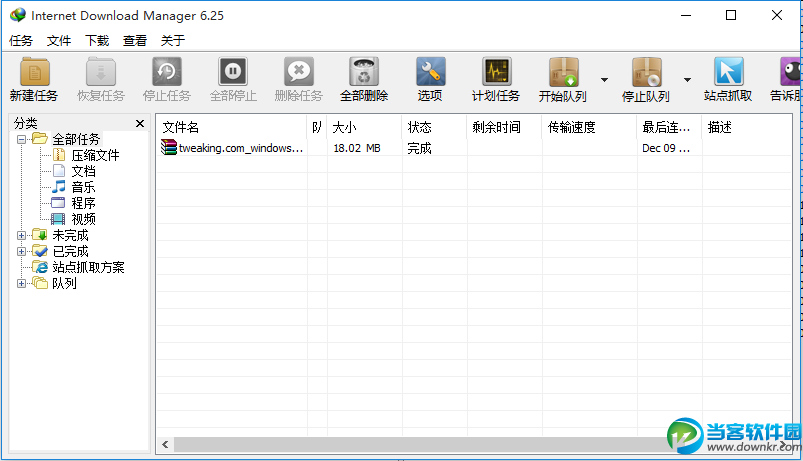Click the 队列 folder icon
This screenshot has width=803, height=461.
pyautogui.click(x=40, y=283)
